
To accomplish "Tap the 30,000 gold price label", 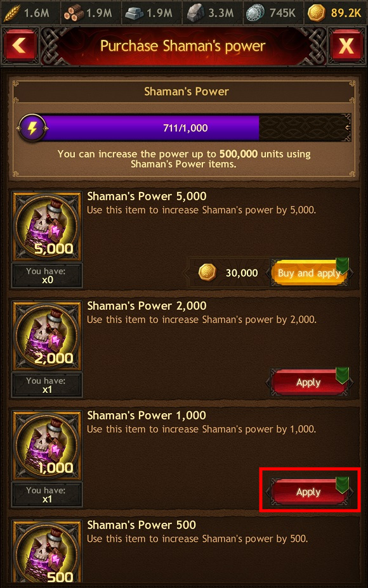I will 242,273.
